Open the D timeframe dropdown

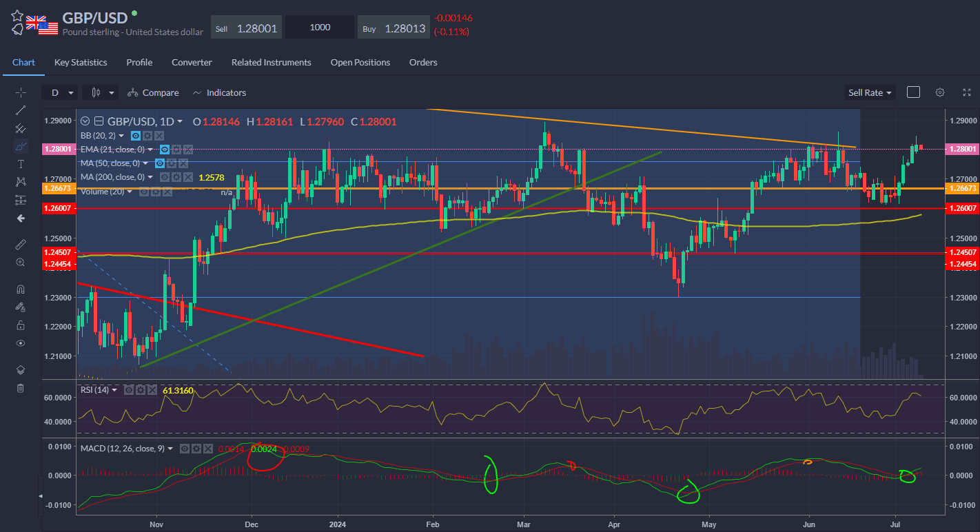click(x=59, y=92)
